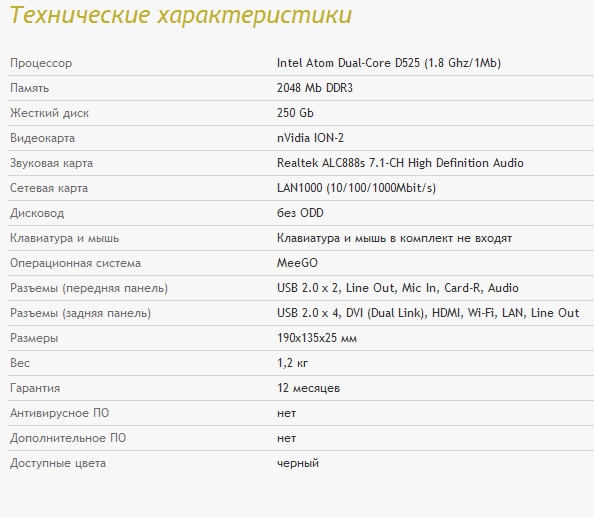The image size is (594, 518).
Task: Click the value 'USB 2.0 x 2, Line Out, Mic In, Card-R, Audio'
Action: pyautogui.click(x=397, y=288)
